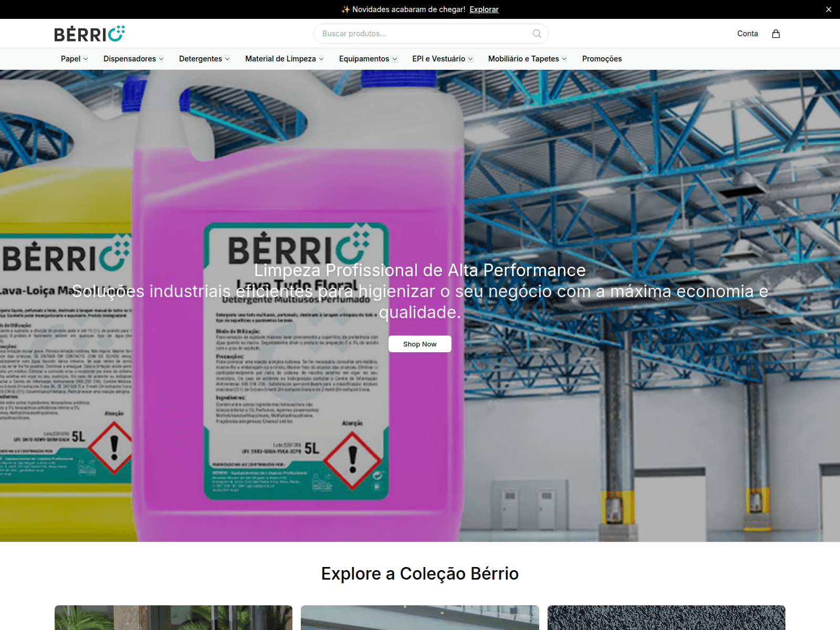
Task: Expand the Dispensadores dropdown
Action: tap(133, 59)
